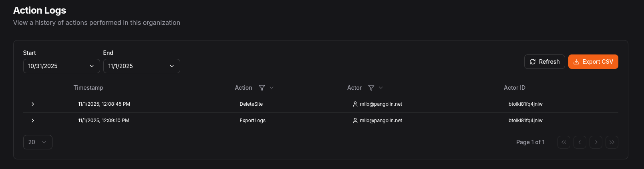Click actor ID in the ExportLogs row

coord(525,121)
